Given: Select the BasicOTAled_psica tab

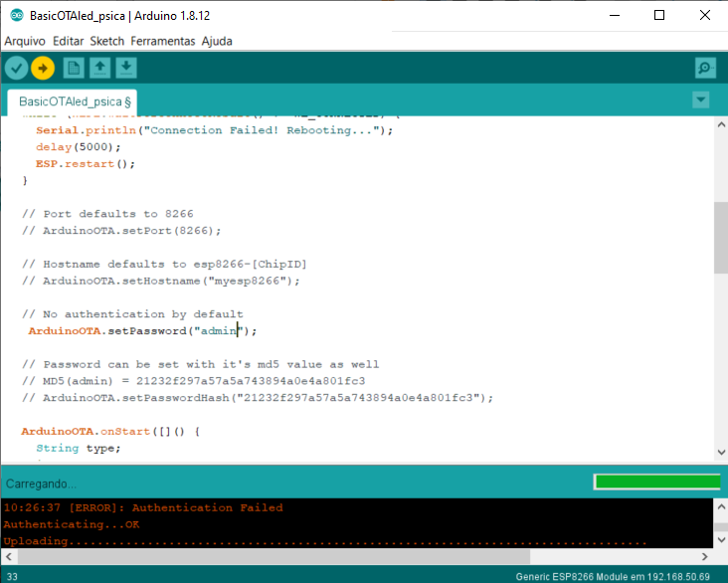Looking at the screenshot, I should pyautogui.click(x=73, y=101).
